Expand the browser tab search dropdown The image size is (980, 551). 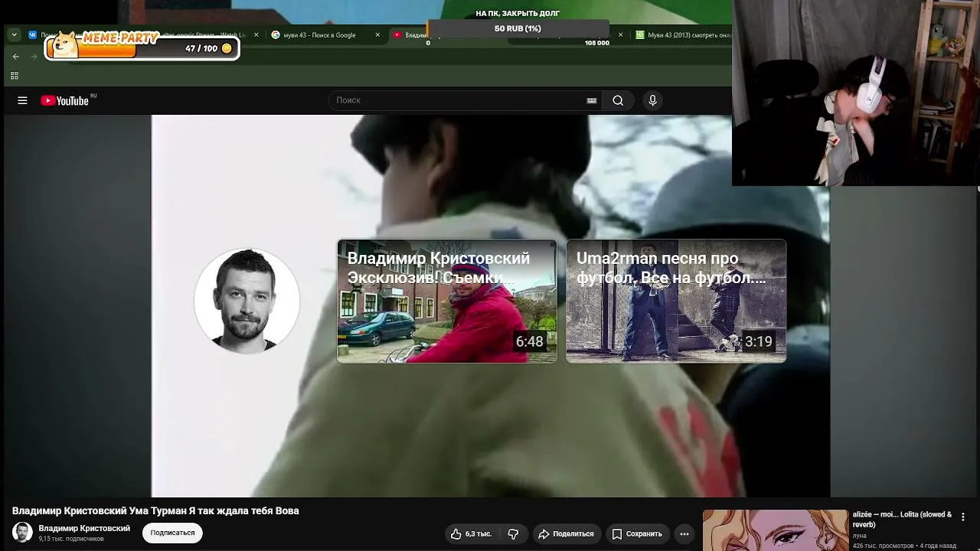click(x=14, y=34)
